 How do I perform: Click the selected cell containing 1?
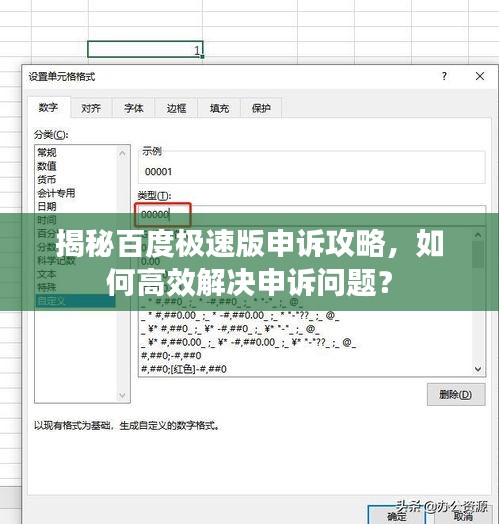click(x=145, y=49)
